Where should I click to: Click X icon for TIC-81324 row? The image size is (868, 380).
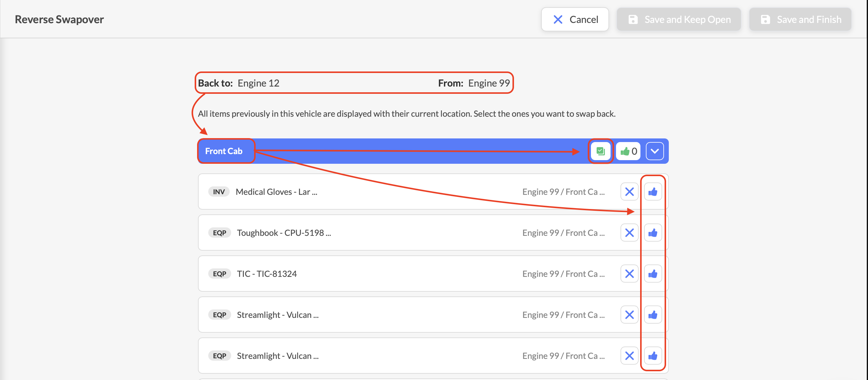(x=629, y=274)
